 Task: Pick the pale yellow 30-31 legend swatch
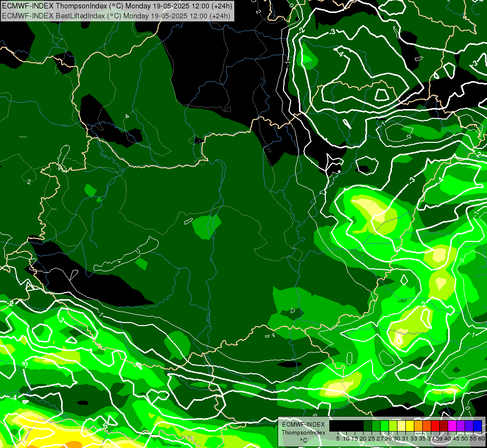coord(401,426)
